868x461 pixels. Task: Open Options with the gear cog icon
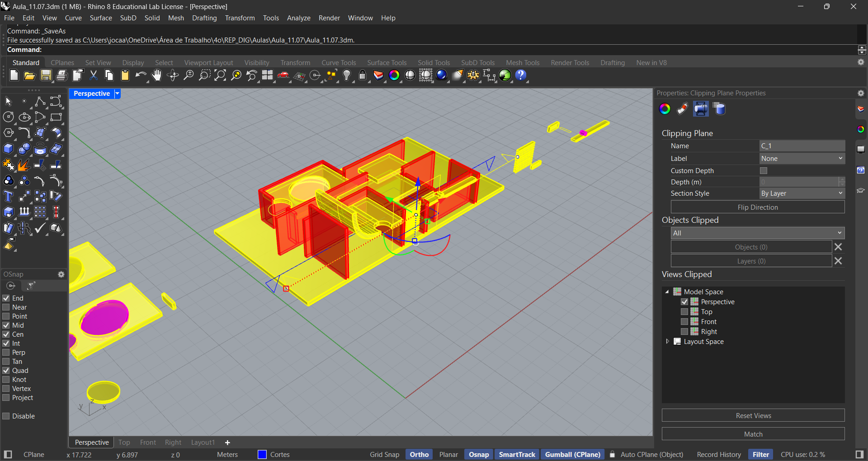coord(473,75)
